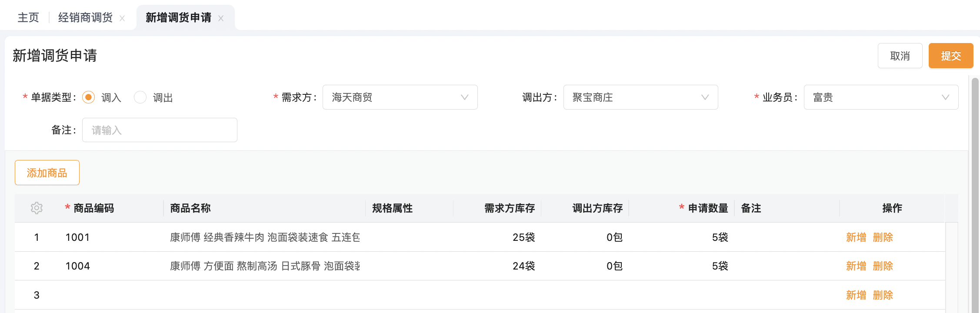Image resolution: width=980 pixels, height=313 pixels.
Task: Click the 添加商品 button
Action: (47, 173)
